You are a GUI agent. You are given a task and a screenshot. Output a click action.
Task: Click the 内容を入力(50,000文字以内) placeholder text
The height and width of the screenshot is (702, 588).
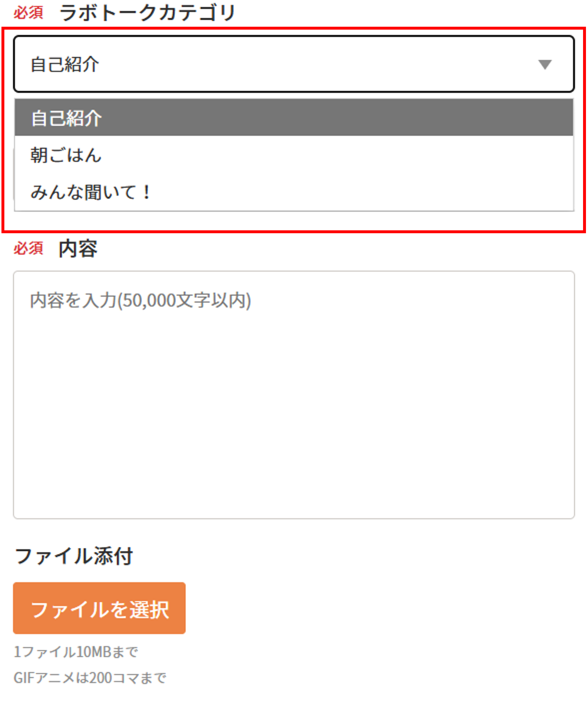tap(140, 300)
